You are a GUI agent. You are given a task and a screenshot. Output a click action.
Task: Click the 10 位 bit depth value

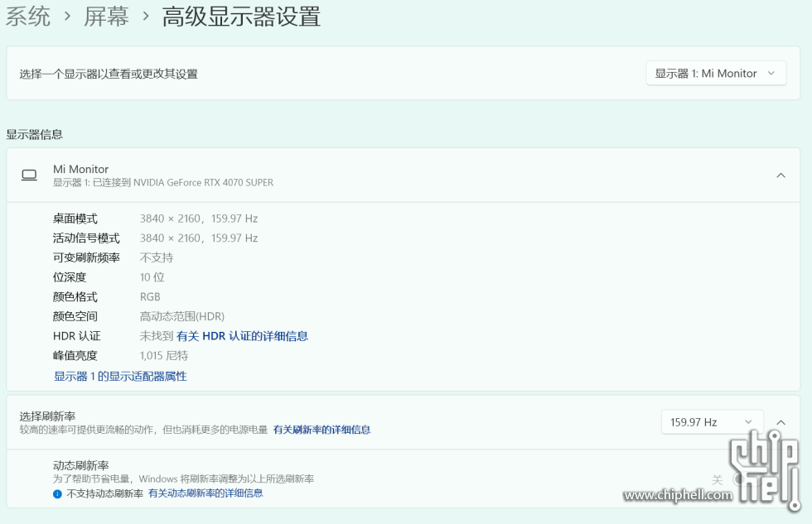pyautogui.click(x=152, y=277)
